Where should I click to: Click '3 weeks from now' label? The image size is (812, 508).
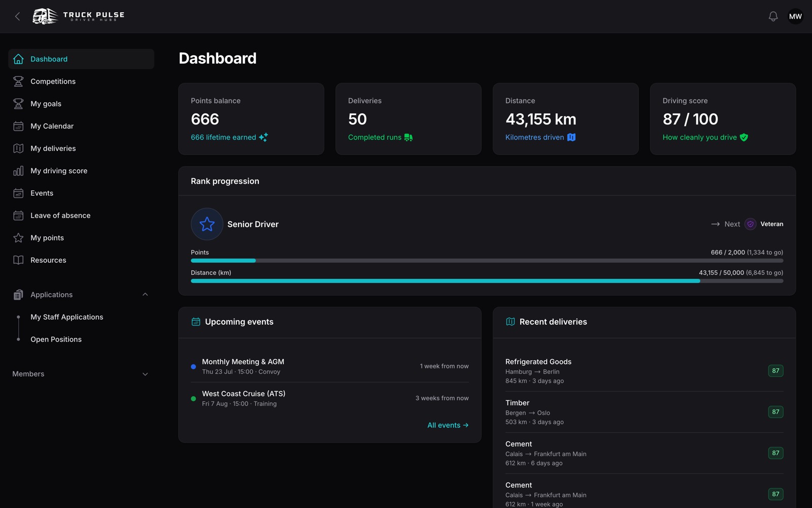(442, 398)
